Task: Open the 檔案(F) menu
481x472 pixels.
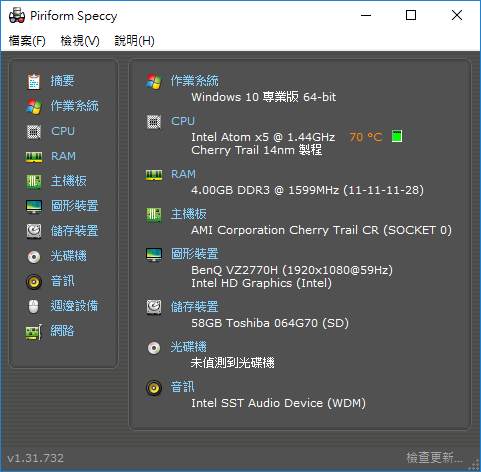Action: (27, 41)
